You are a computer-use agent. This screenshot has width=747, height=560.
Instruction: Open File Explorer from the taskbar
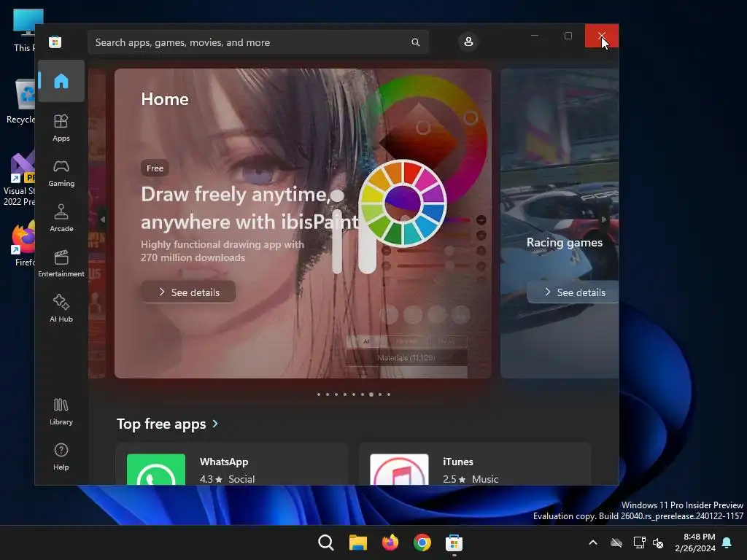(x=357, y=542)
